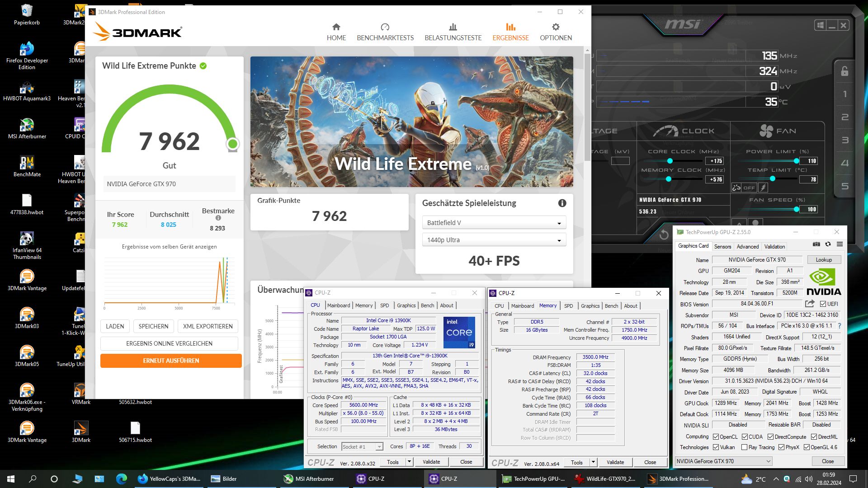
Task: Click the Afterburner reset arrow icon
Action: pos(664,235)
